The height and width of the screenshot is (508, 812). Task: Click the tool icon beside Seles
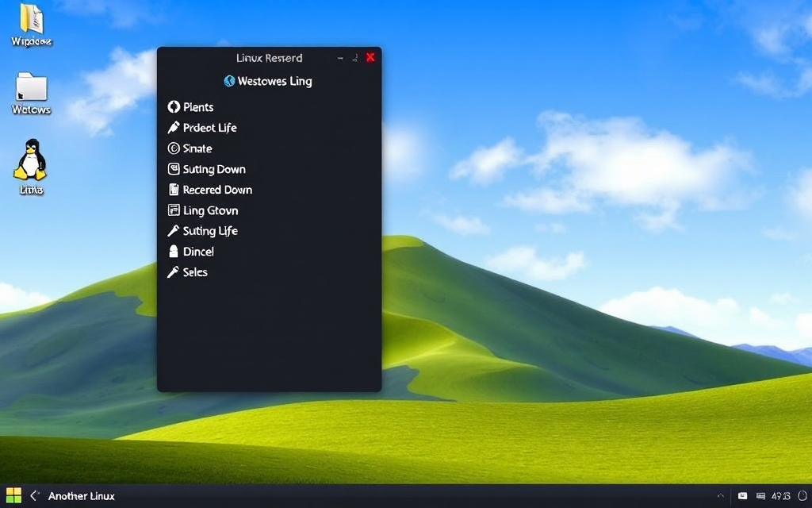(173, 272)
